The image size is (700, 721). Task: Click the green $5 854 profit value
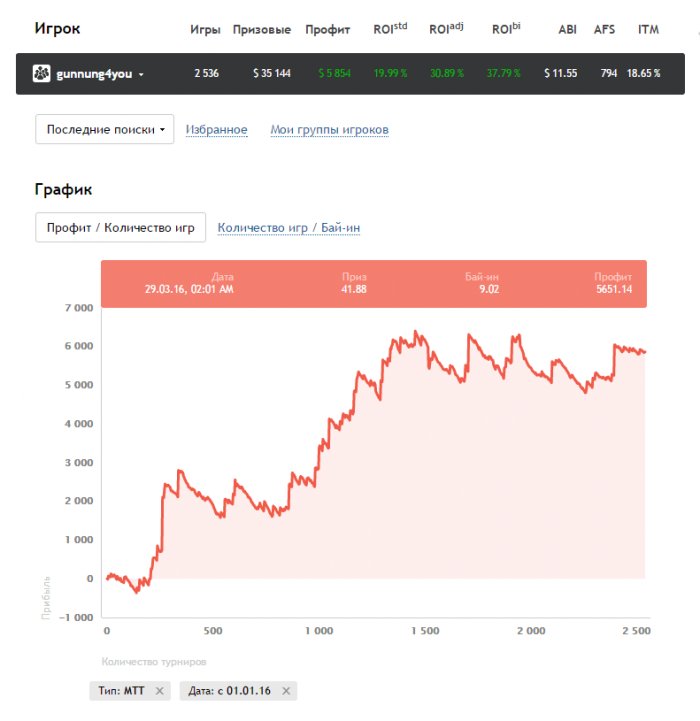coord(334,74)
